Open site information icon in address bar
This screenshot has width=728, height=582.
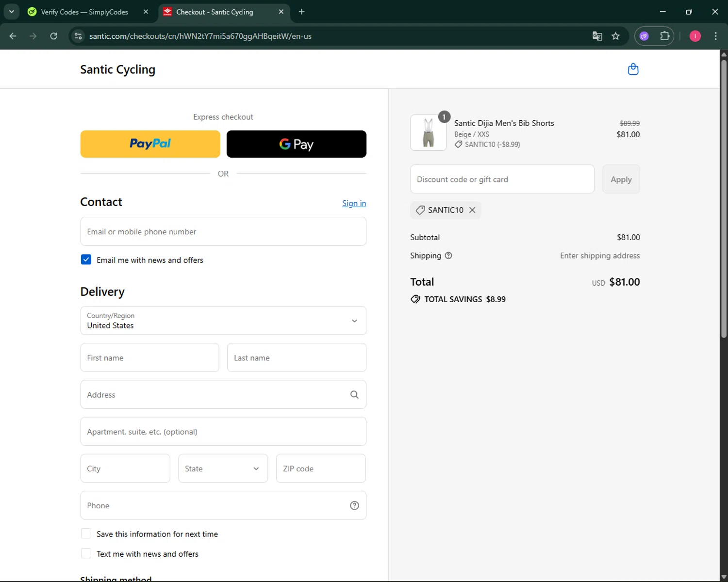coord(78,36)
